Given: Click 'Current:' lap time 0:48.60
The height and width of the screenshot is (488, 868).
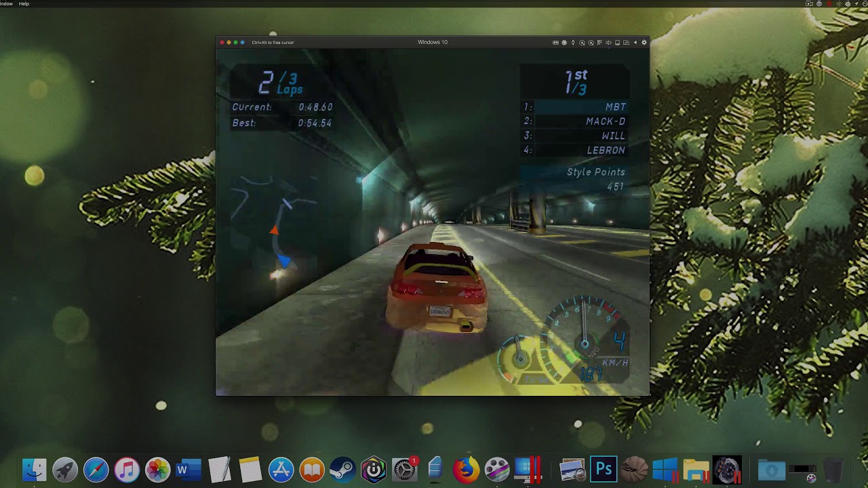Looking at the screenshot, I should (x=282, y=107).
